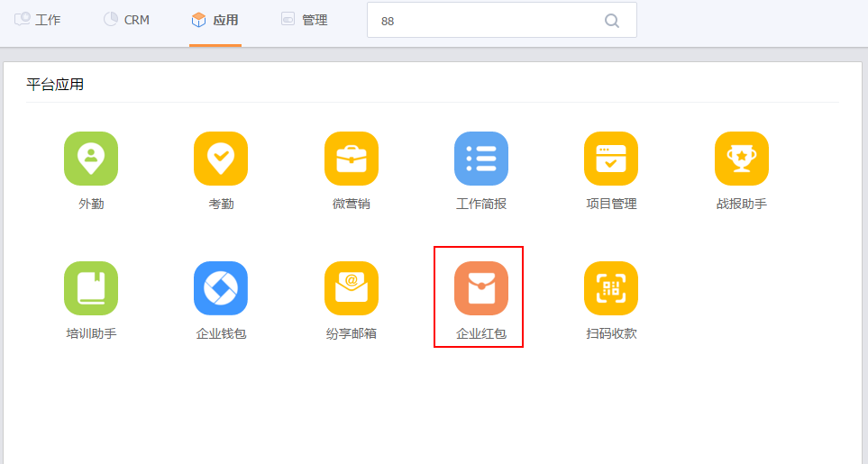
Task: Launch the 纷享邮箱 mail app icon
Action: (x=352, y=288)
